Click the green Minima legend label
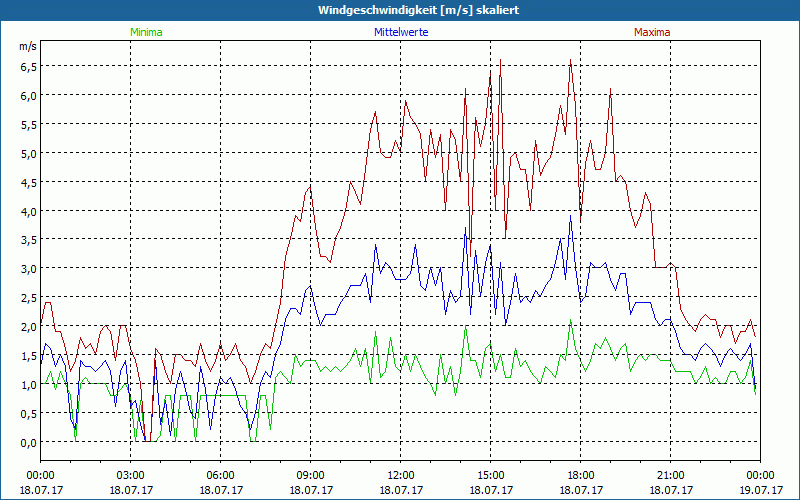800x500 pixels. point(146,32)
